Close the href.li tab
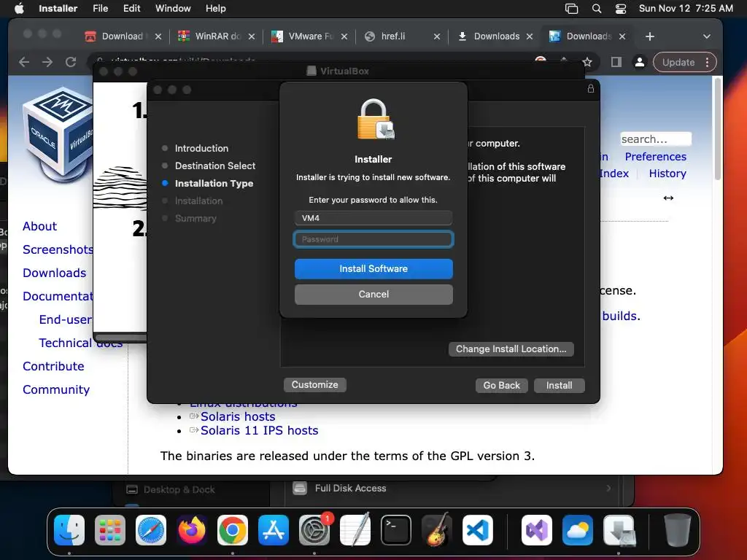The image size is (747, 560). (437, 36)
